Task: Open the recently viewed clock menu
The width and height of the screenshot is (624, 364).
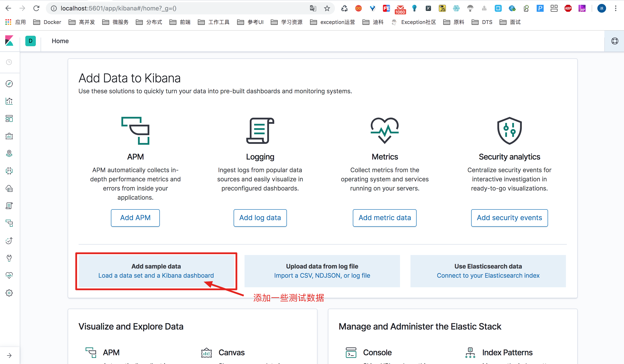Action: tap(9, 62)
